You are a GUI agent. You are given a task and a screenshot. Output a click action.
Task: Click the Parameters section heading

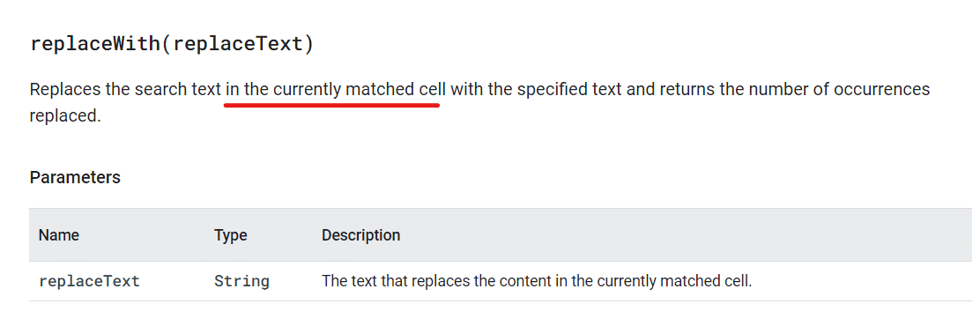[x=75, y=177]
